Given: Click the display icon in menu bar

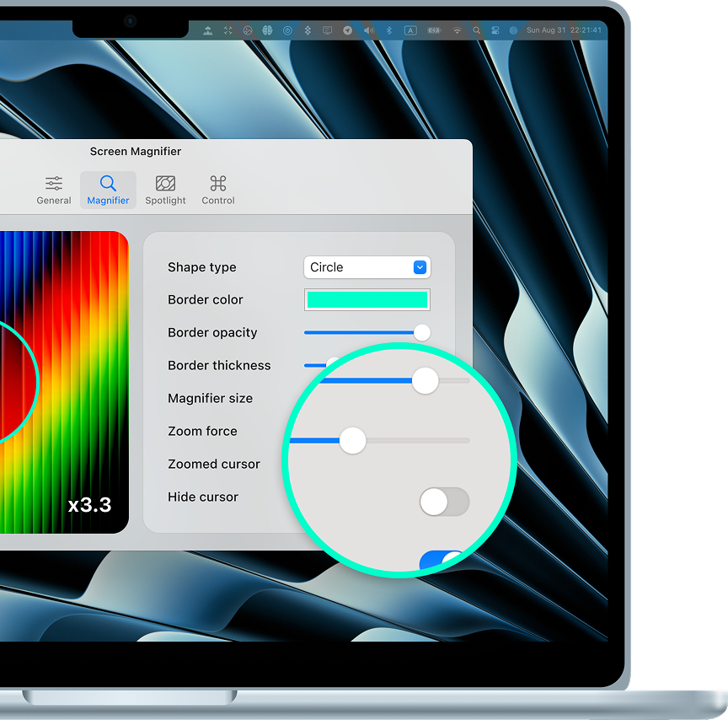Looking at the screenshot, I should pos(327,30).
